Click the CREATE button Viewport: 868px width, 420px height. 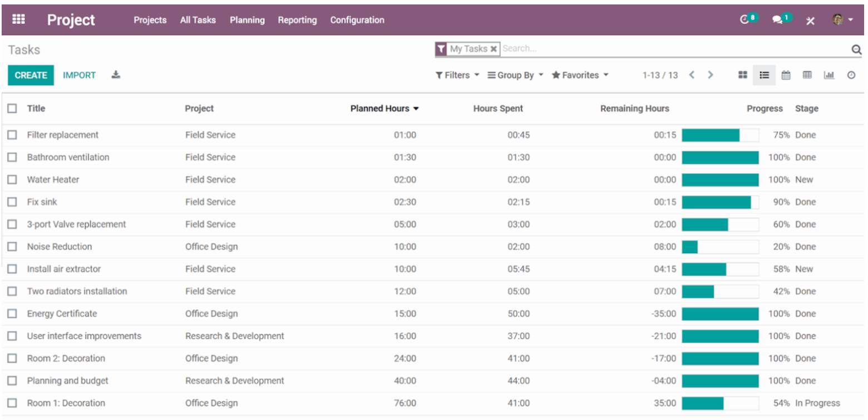coord(31,75)
